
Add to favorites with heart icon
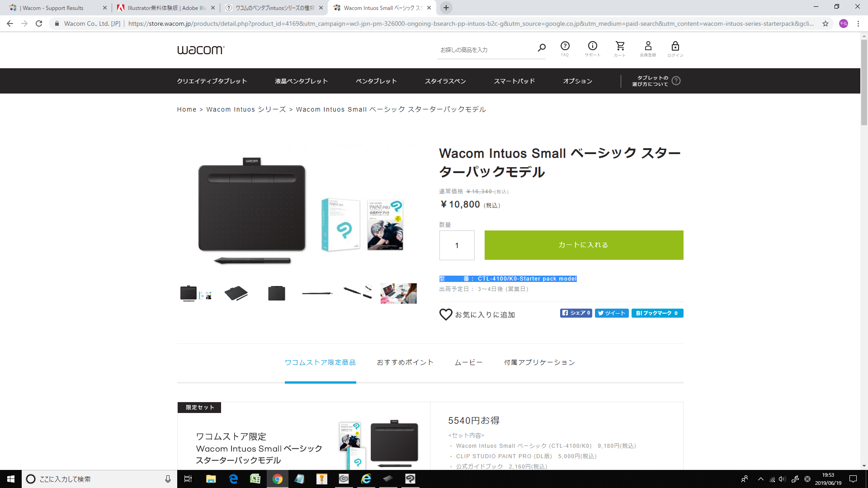[x=446, y=314]
